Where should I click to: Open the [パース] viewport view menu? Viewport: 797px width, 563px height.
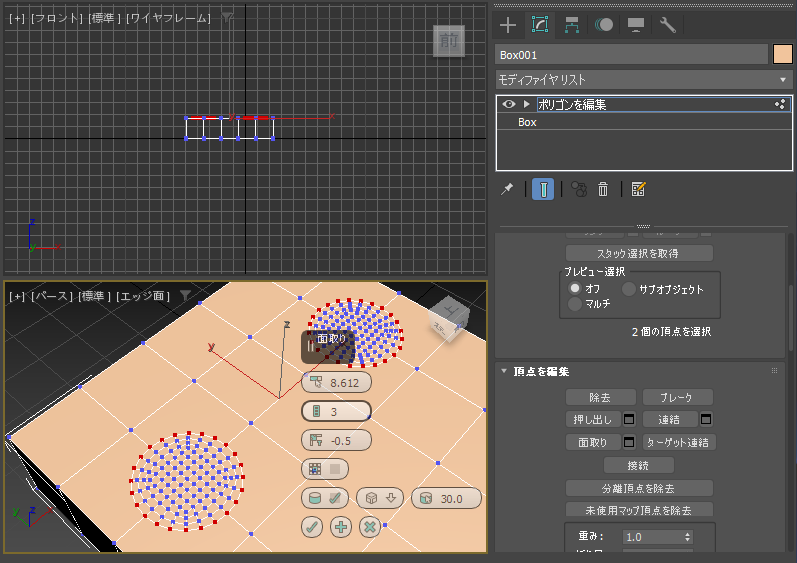[x=52, y=296]
